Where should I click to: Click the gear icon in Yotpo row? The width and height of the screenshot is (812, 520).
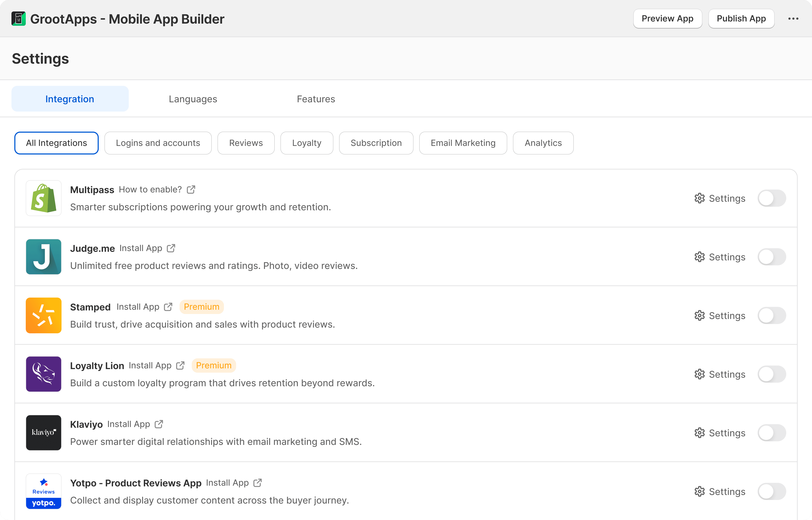coord(700,491)
